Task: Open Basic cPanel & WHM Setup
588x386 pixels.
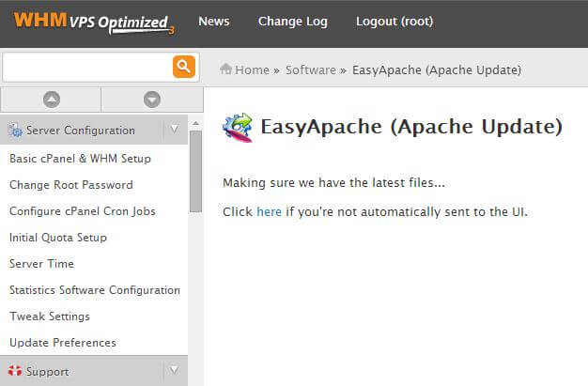Action: pyautogui.click(x=80, y=159)
